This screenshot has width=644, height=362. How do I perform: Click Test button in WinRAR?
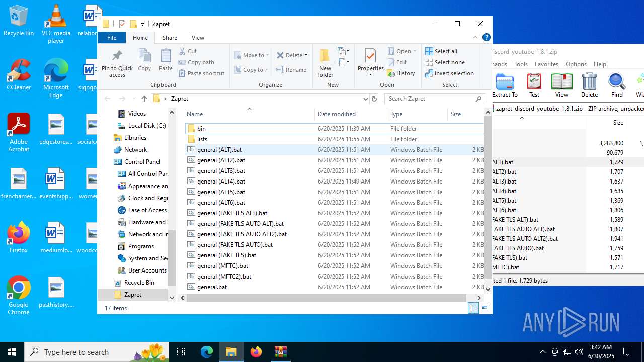[534, 85]
